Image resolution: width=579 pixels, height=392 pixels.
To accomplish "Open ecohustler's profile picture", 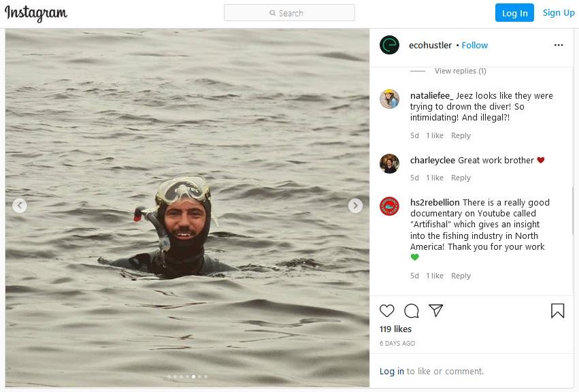I will coord(389,45).
